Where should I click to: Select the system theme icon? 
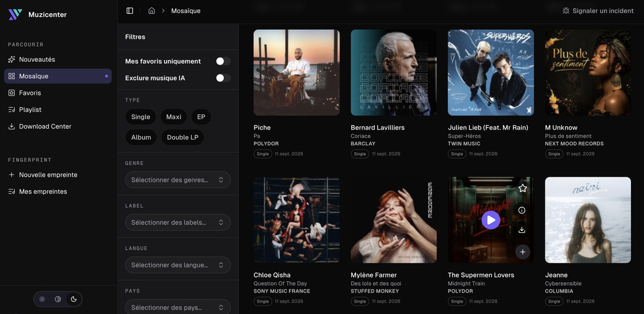click(x=58, y=299)
